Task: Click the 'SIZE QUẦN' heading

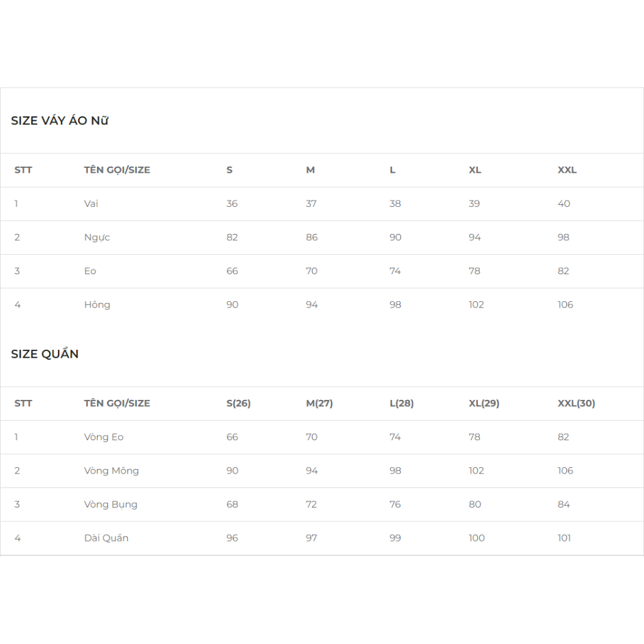Action: click(45, 354)
